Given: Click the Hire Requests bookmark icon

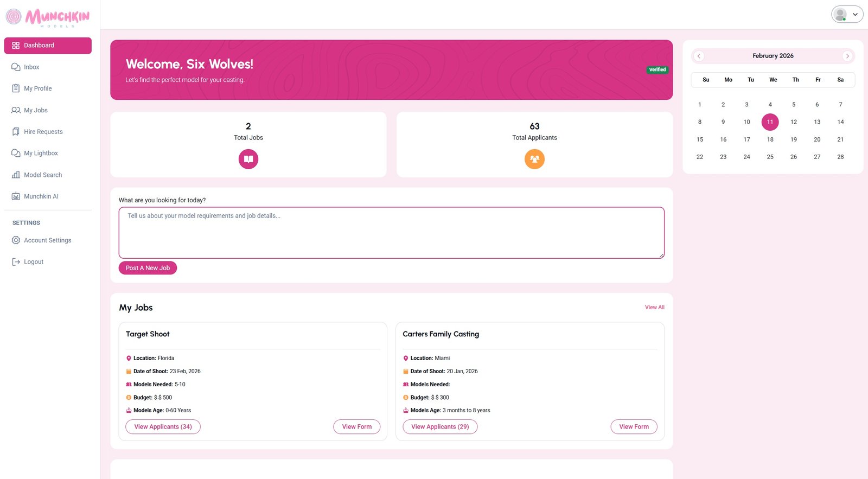Looking at the screenshot, I should [16, 131].
